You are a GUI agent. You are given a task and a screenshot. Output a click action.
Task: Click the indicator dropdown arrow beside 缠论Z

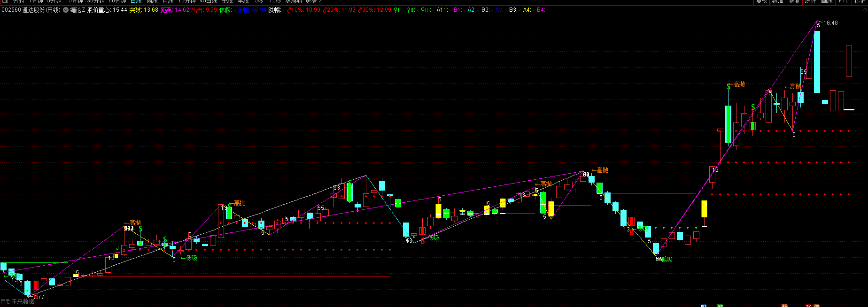66,10
